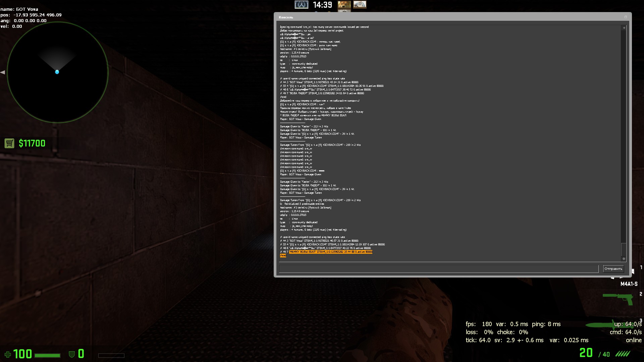Click the bullet ammo icons
The image size is (644, 362).
click(623, 354)
